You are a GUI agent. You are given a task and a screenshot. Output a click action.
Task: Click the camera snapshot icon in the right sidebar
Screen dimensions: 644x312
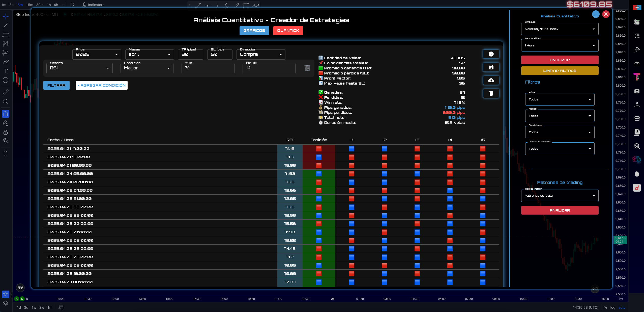point(637,91)
